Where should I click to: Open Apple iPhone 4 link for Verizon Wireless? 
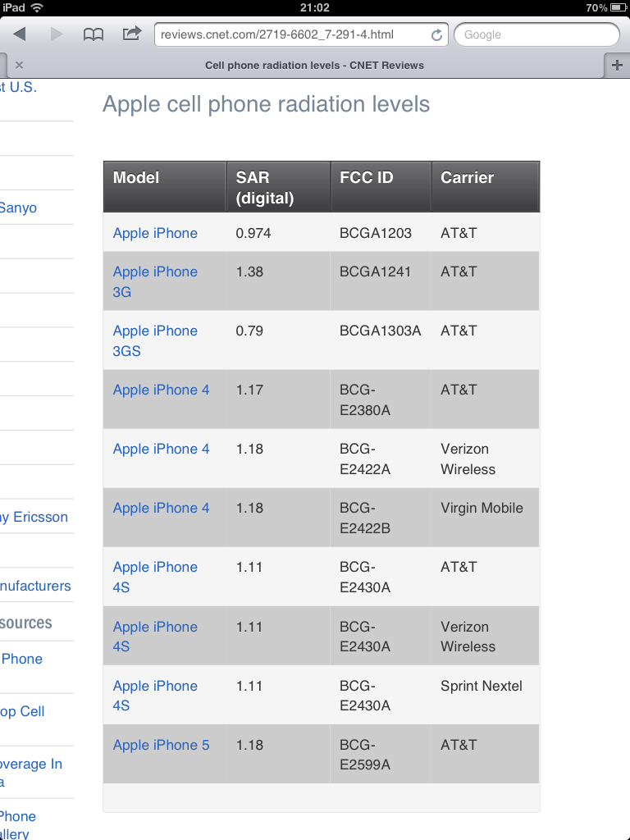(162, 449)
